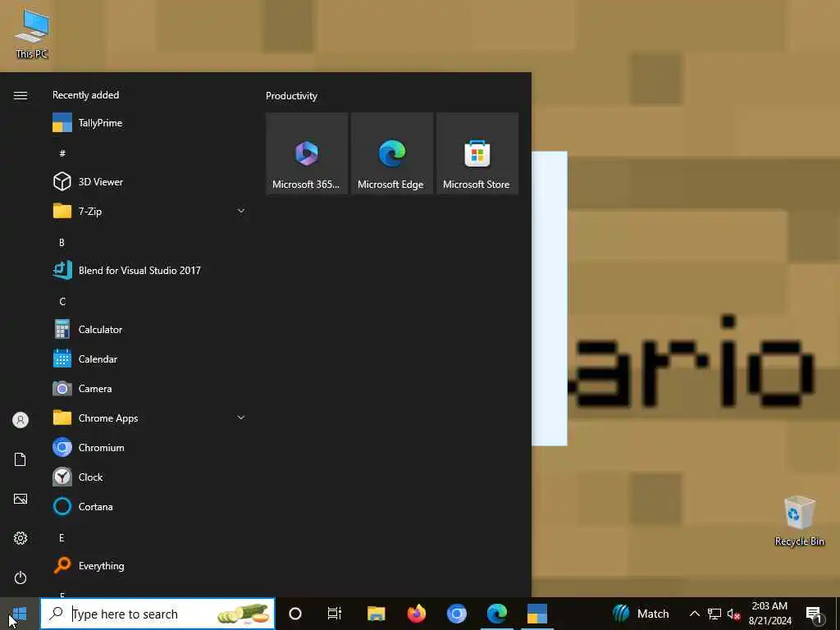Open Pictures from Start sidebar

[x=21, y=499]
